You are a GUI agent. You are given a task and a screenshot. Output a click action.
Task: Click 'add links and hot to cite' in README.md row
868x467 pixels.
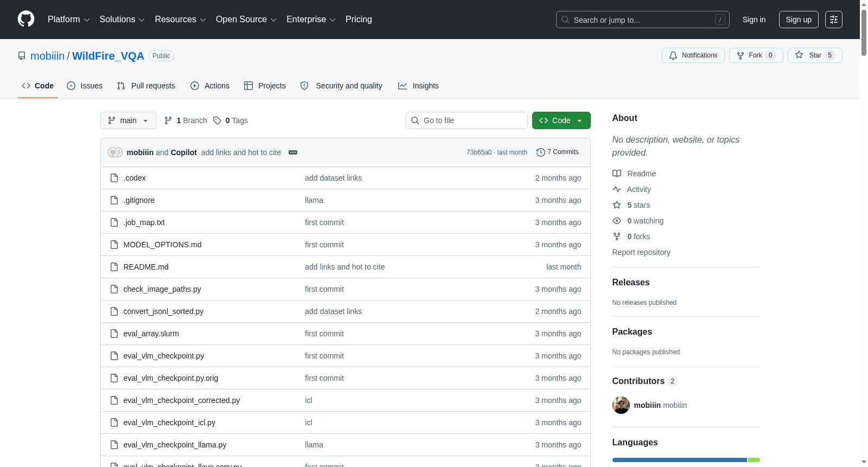click(x=344, y=267)
